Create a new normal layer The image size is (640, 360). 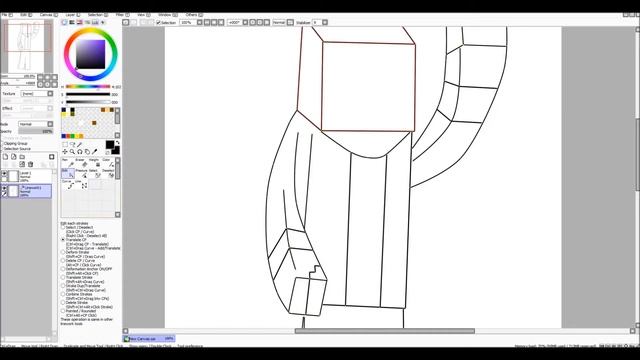(x=6, y=157)
